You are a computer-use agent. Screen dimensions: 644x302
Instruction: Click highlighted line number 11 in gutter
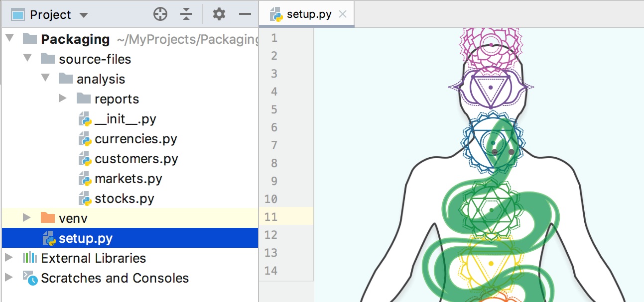point(271,217)
